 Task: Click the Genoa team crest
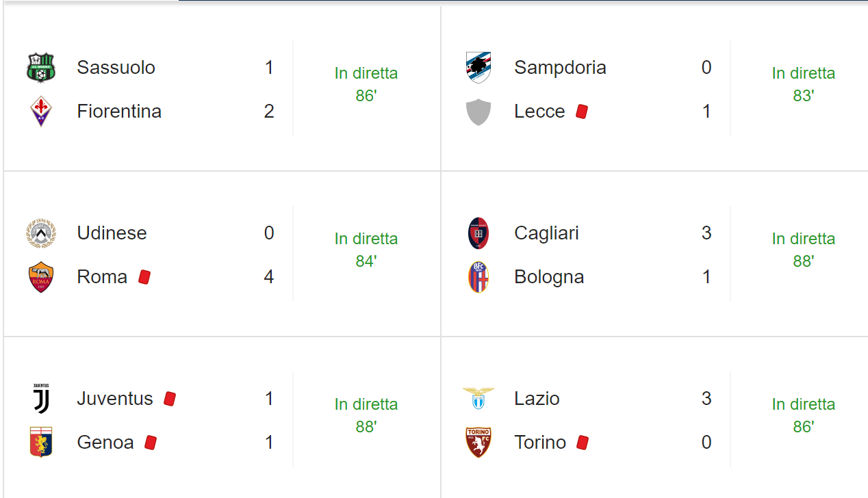coord(41,443)
